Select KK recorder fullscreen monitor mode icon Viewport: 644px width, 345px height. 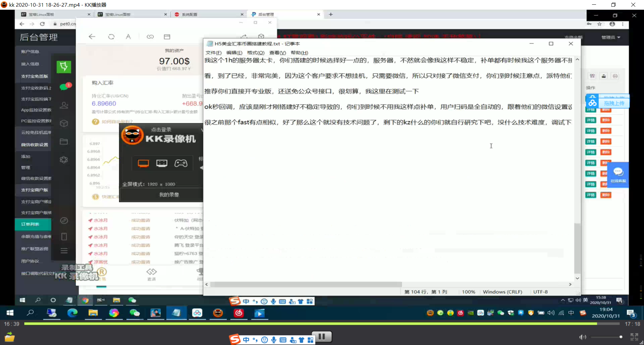[143, 163]
